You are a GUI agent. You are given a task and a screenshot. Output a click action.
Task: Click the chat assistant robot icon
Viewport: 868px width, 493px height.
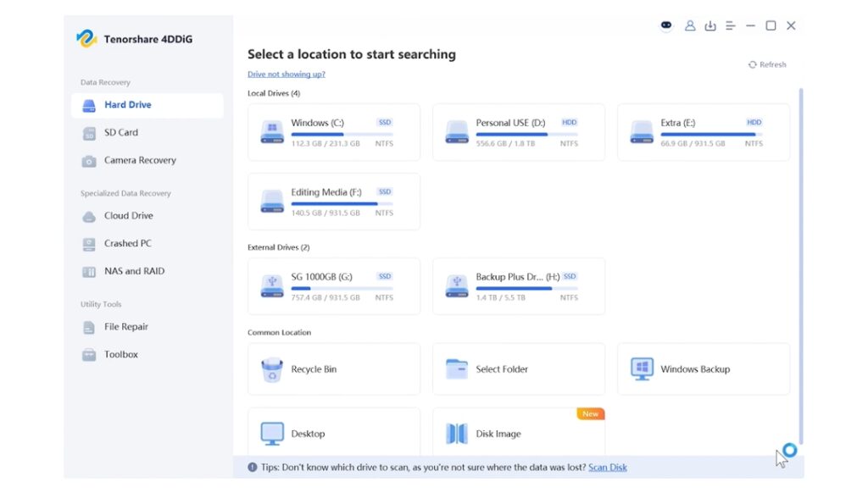tap(666, 25)
